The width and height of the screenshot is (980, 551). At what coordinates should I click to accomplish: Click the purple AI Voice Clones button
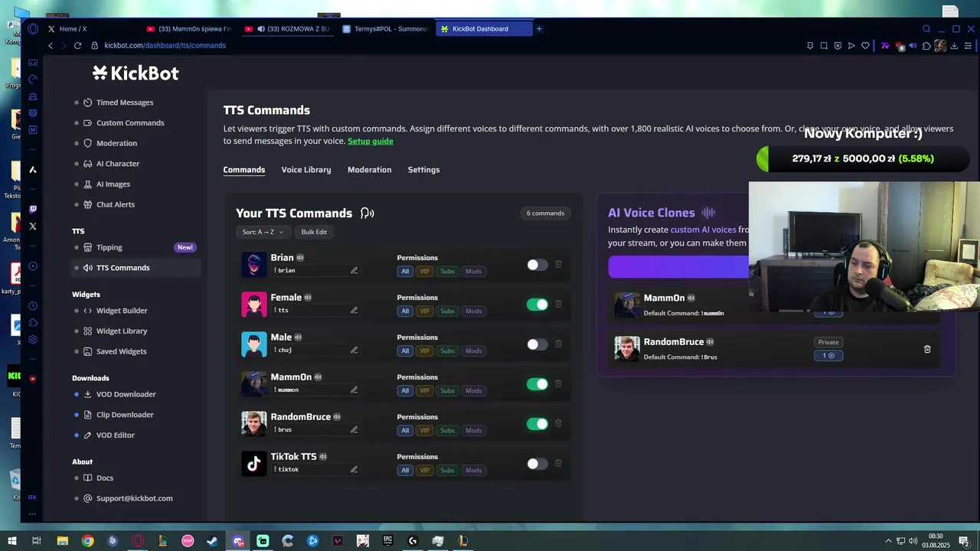click(678, 266)
